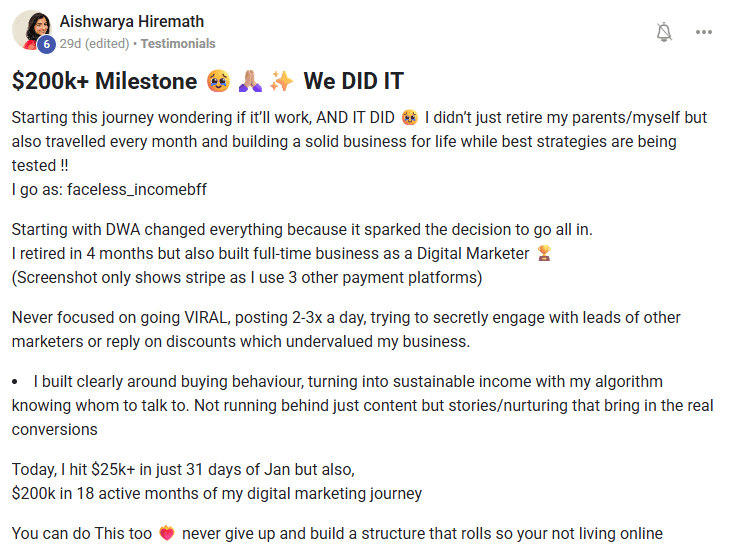Click the trophy emoji after Digital Marketer

pos(544,252)
